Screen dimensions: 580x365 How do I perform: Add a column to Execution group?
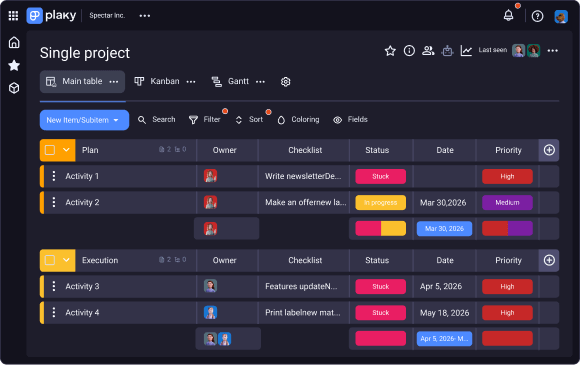tap(549, 260)
